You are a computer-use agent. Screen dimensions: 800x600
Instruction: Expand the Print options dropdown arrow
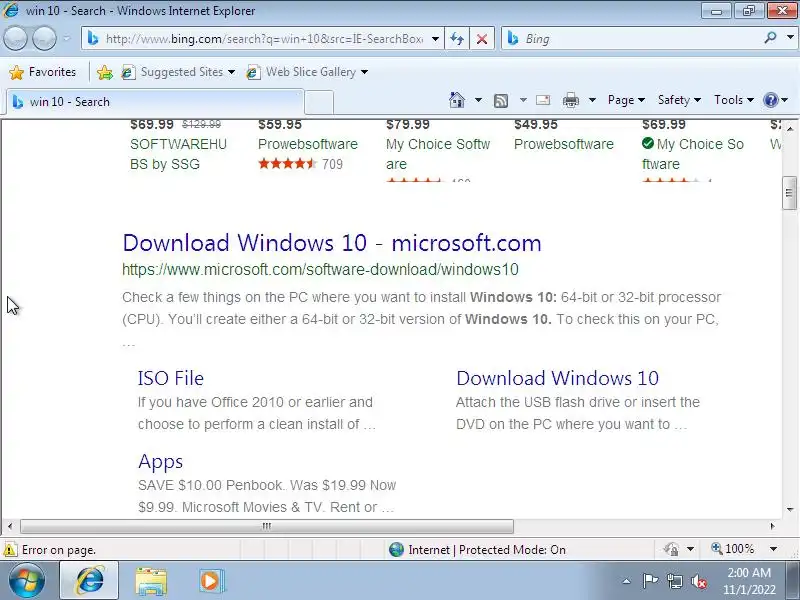pyautogui.click(x=592, y=100)
